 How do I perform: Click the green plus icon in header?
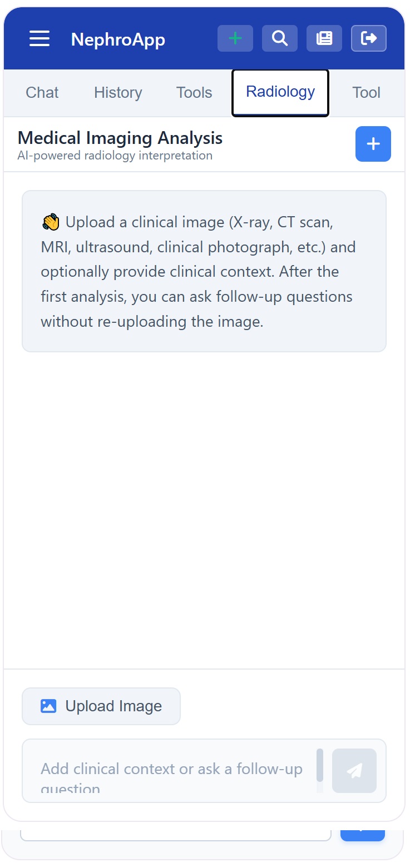pyautogui.click(x=235, y=38)
